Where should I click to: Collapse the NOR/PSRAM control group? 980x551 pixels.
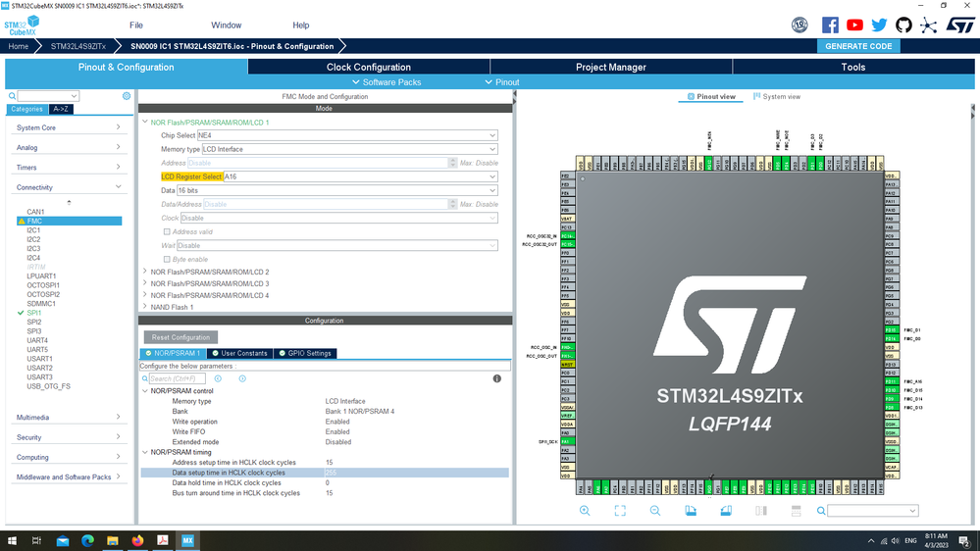click(145, 391)
